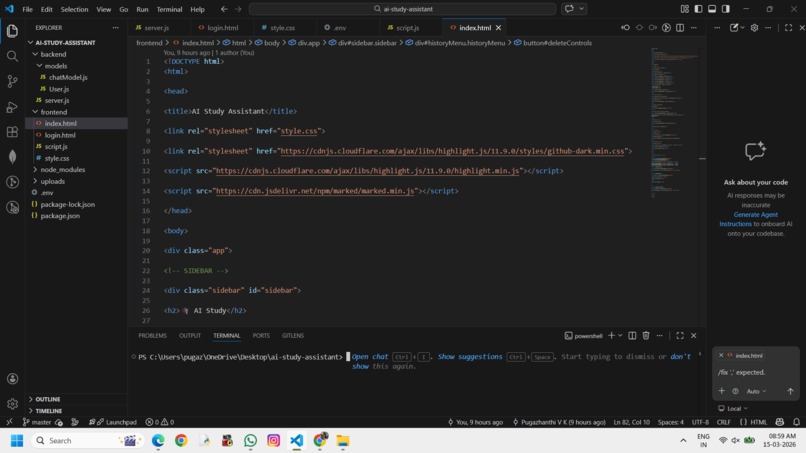Toggle Secondary Side Bar layout button

pos(726,9)
